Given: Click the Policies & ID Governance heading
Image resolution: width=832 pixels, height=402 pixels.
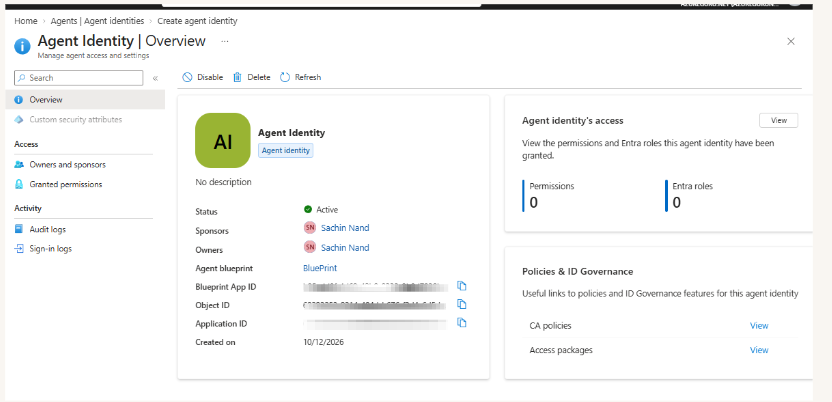Looking at the screenshot, I should [x=578, y=272].
